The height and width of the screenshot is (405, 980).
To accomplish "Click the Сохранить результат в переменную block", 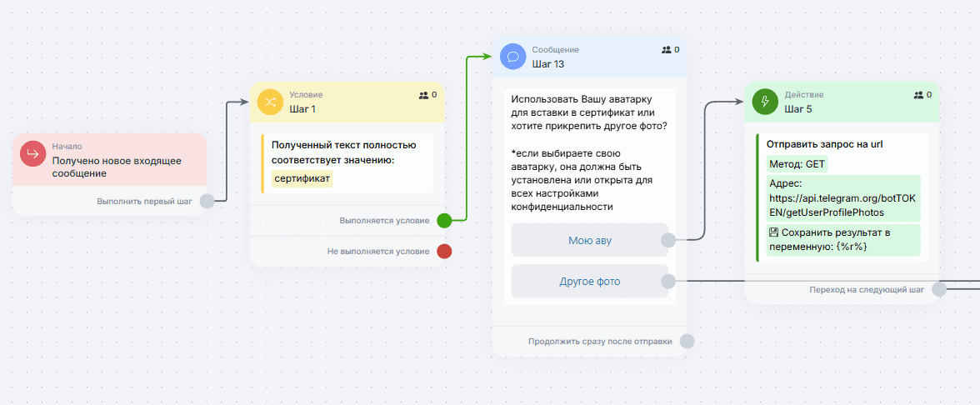I will point(843,240).
